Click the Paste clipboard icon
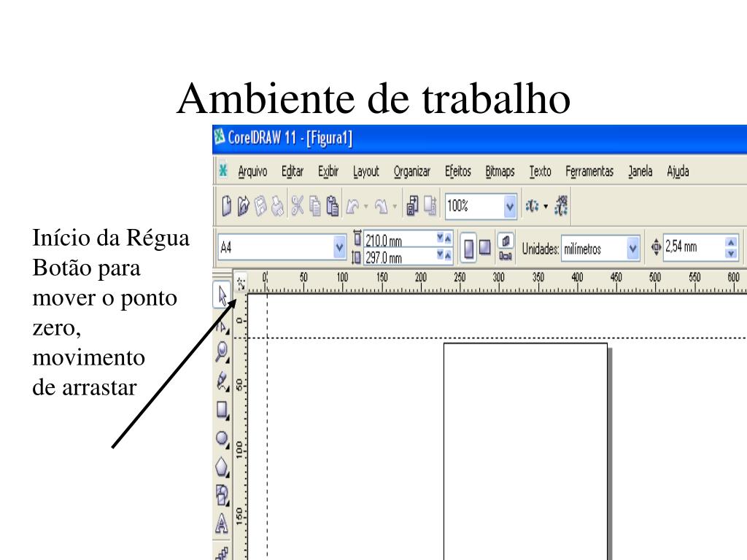Viewport: 747px width, 560px height. pyautogui.click(x=333, y=206)
